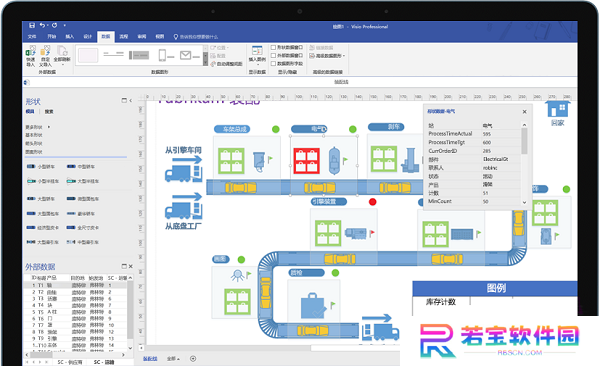
Task: Toggle the 数据图形字段 checkbox
Action: point(273,64)
